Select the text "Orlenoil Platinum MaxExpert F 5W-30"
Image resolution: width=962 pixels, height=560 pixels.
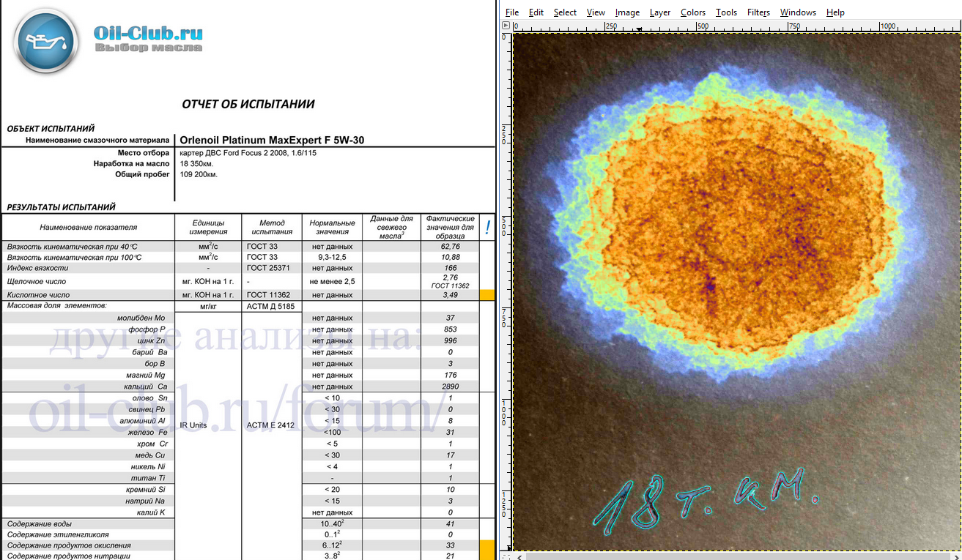click(x=272, y=140)
